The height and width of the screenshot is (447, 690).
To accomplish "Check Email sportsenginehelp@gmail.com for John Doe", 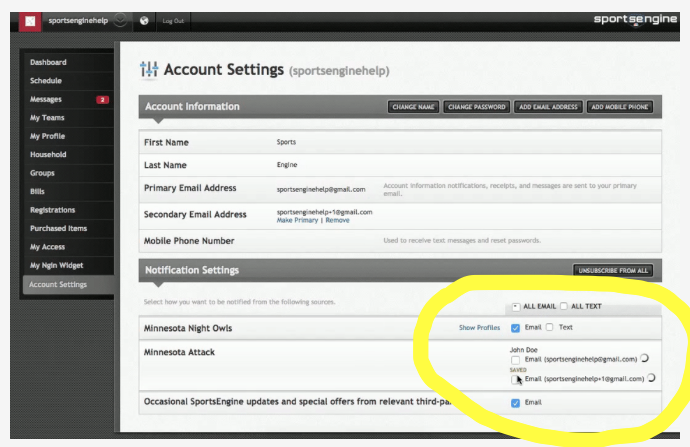I will click(515, 360).
